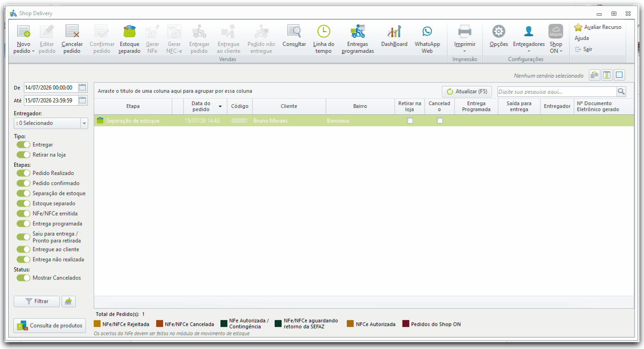
Task: Click the Cancelar pedido icon
Action: click(x=72, y=31)
